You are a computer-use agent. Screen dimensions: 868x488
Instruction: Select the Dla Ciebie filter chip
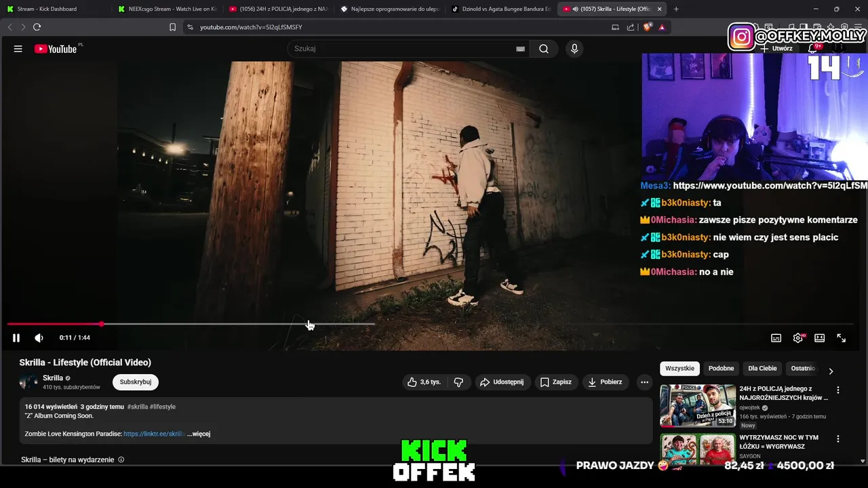[762, 369]
